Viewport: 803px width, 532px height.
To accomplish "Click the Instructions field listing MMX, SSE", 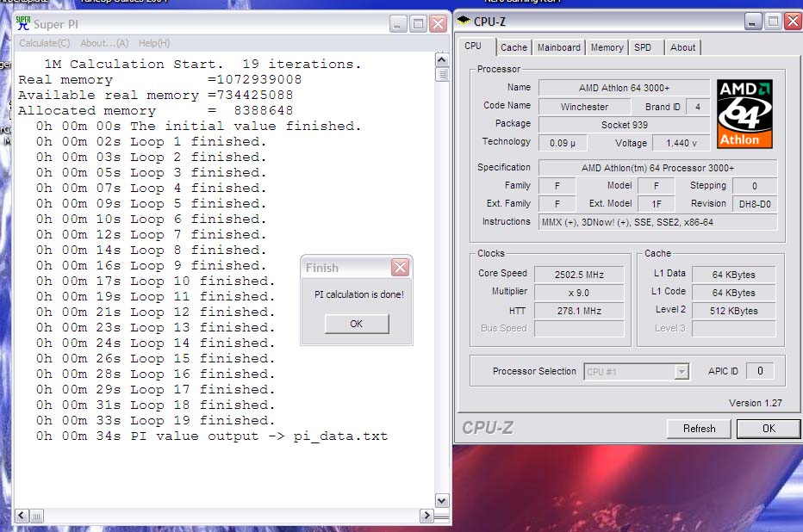I will coord(657,222).
